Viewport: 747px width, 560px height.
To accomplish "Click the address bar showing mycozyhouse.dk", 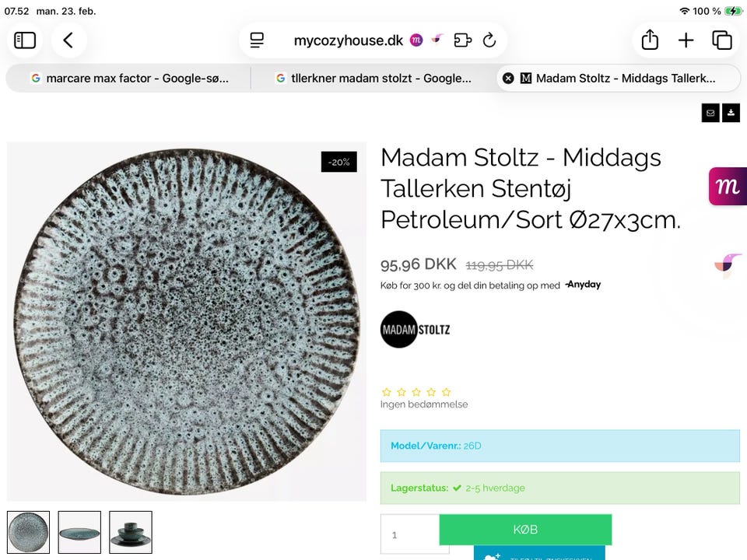I will click(x=348, y=40).
